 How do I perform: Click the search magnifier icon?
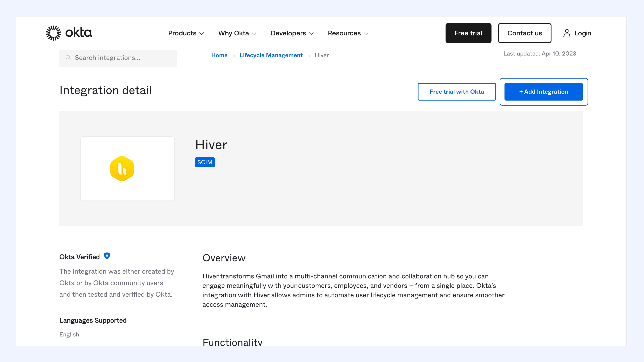point(68,58)
